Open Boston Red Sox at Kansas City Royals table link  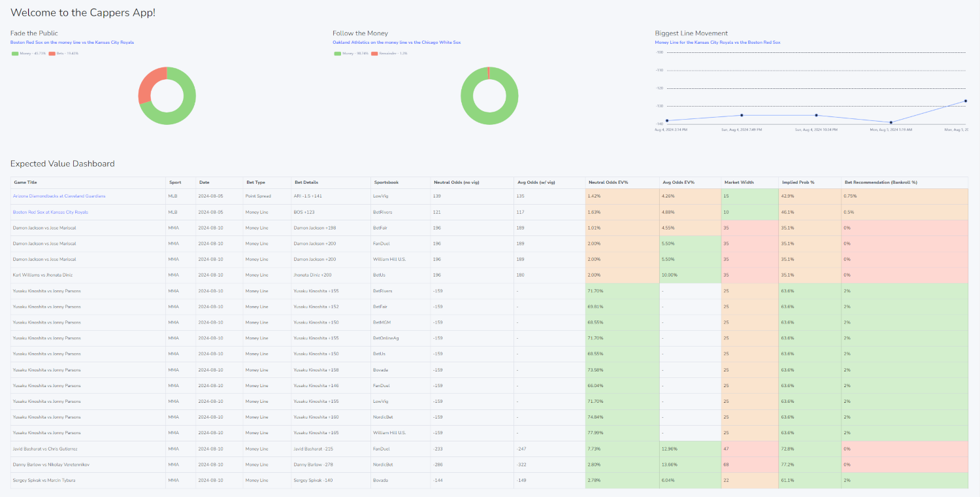(50, 212)
